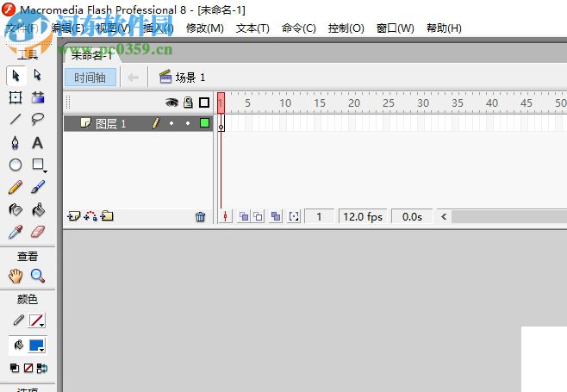The width and height of the screenshot is (567, 392).
Task: Open the 控制(O) menu
Action: pyautogui.click(x=346, y=28)
